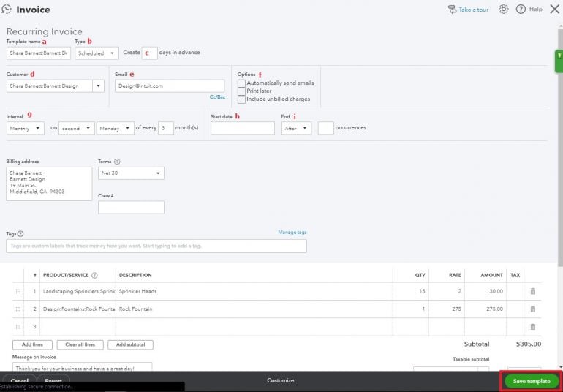Grab drag handle for line 2

[18, 309]
